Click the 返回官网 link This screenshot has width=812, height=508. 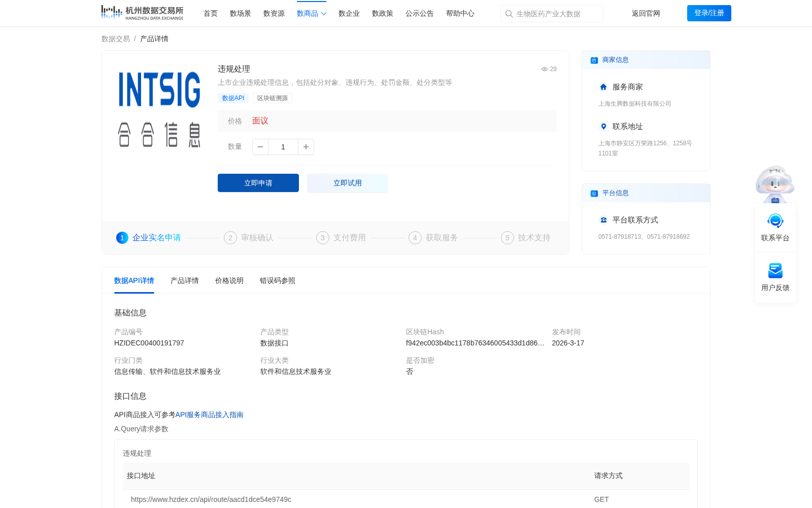point(646,14)
